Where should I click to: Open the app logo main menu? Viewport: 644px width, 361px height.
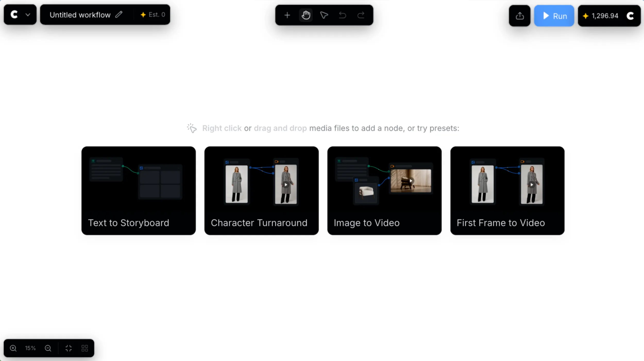(x=14, y=15)
